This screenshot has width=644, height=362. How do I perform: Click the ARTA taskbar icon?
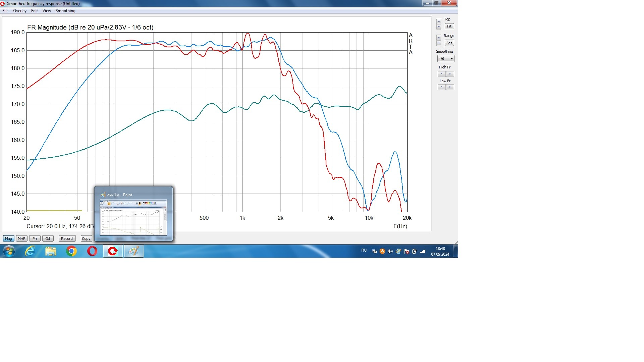click(113, 251)
